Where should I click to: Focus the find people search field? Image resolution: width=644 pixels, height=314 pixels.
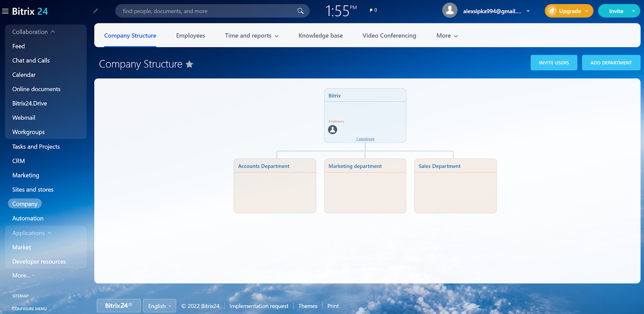click(205, 11)
